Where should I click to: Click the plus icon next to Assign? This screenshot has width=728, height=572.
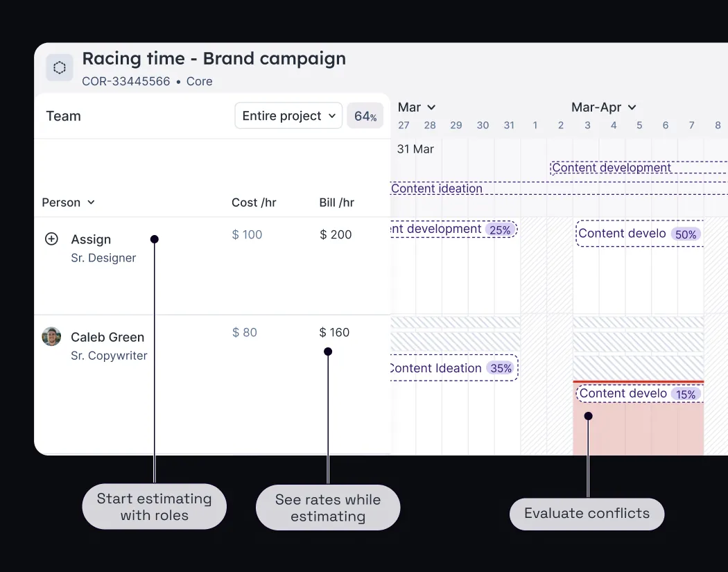pos(51,239)
